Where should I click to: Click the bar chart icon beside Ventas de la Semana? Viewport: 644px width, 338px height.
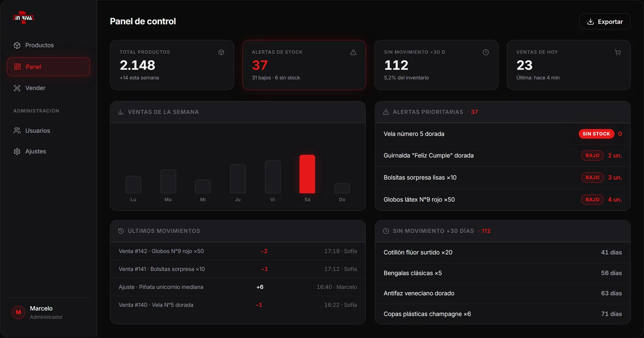click(x=121, y=112)
